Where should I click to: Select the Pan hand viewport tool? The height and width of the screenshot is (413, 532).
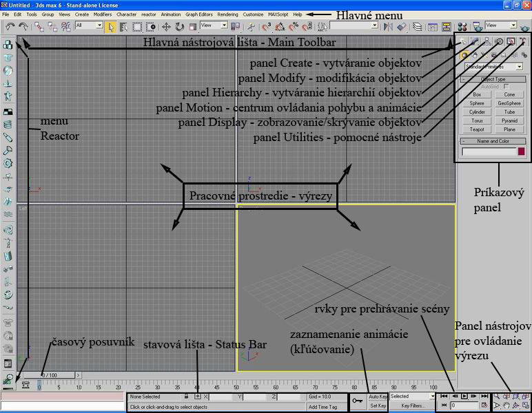507,405
